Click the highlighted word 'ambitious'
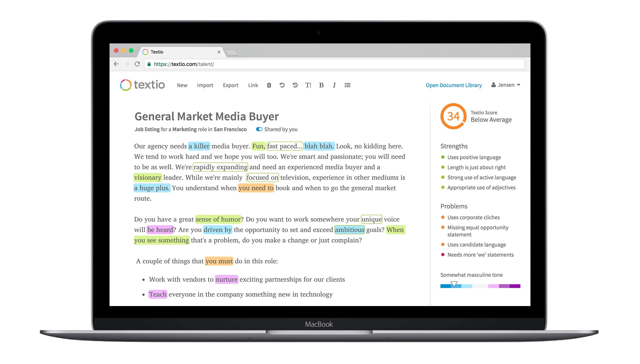640x364 pixels. click(x=350, y=230)
